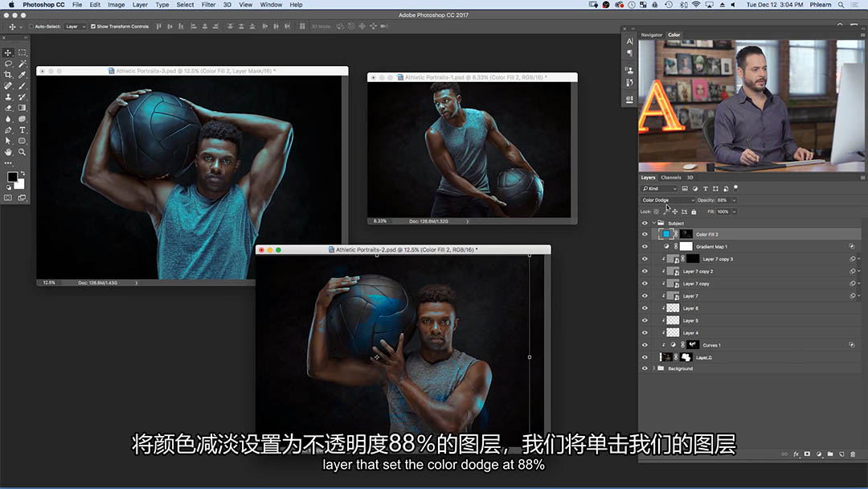Switch to the Channels tab
The width and height of the screenshot is (868, 489).
tap(671, 178)
